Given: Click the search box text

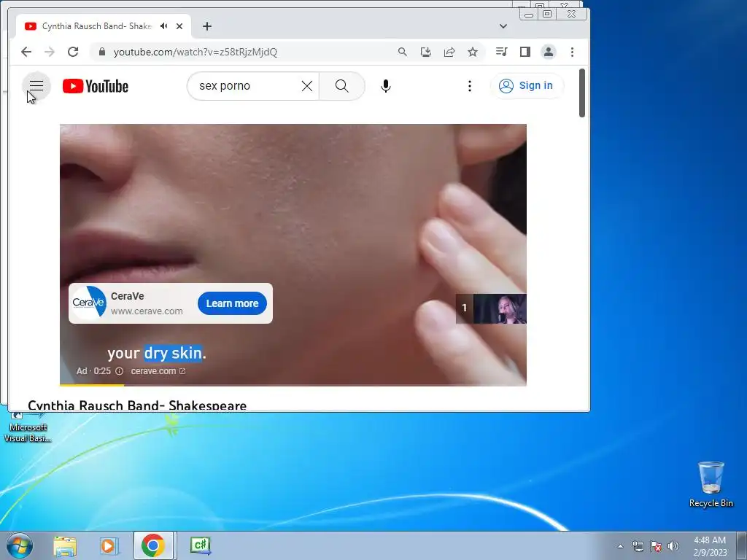Looking at the screenshot, I should click(x=225, y=86).
